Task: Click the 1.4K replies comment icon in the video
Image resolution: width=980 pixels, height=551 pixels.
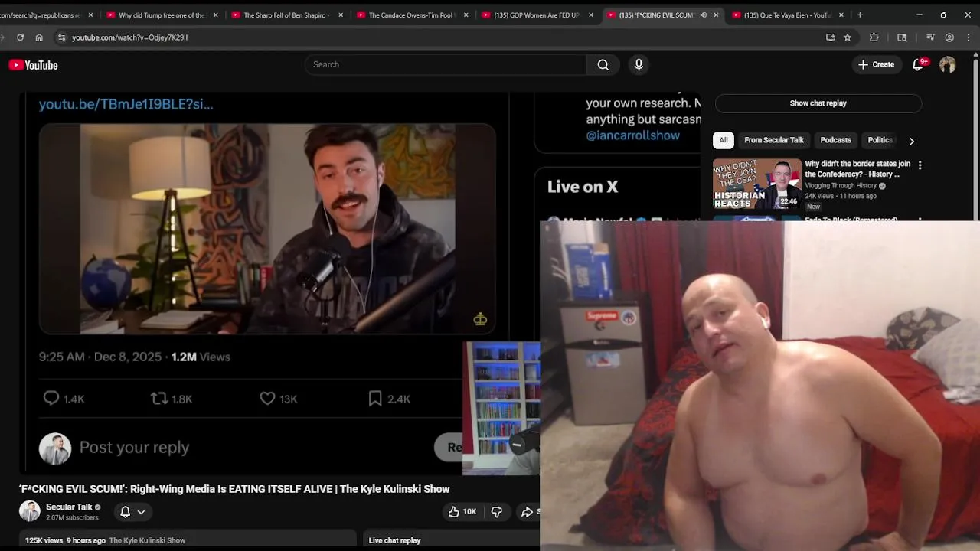Action: point(51,398)
